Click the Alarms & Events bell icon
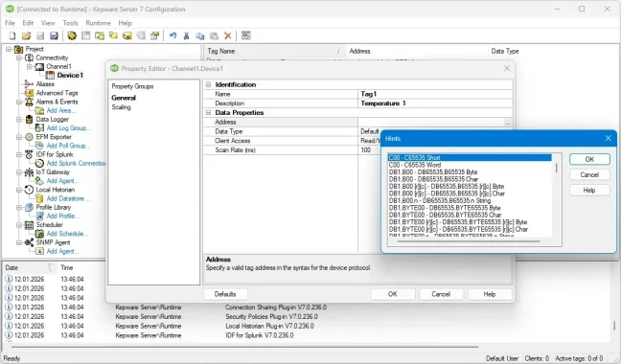Viewport: 621px width, 364px height. pyautogui.click(x=29, y=102)
